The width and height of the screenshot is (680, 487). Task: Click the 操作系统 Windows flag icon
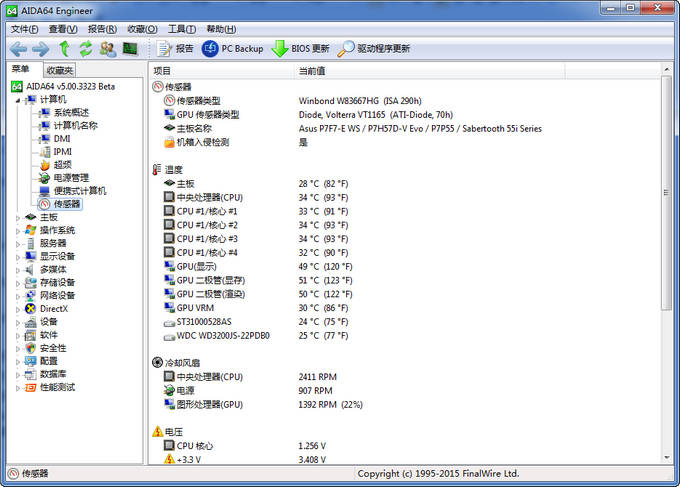[x=30, y=230]
